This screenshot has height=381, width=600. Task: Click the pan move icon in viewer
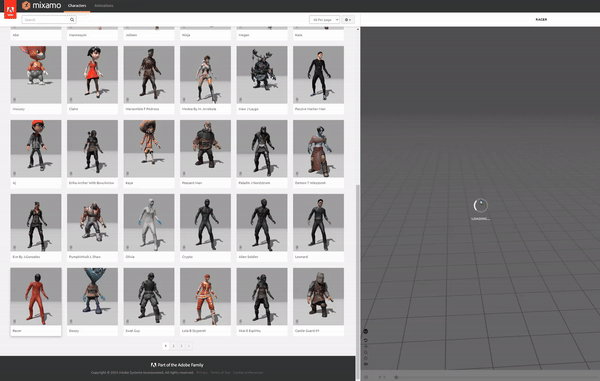(365, 346)
